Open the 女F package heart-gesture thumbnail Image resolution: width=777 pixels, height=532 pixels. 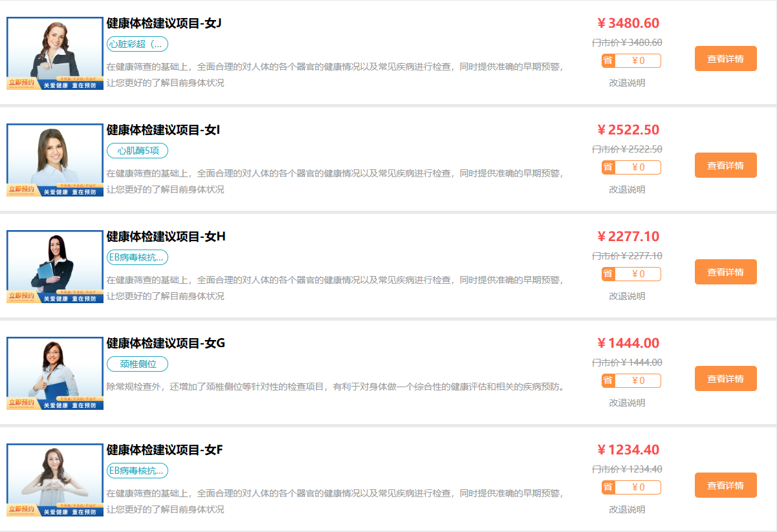pos(55,480)
